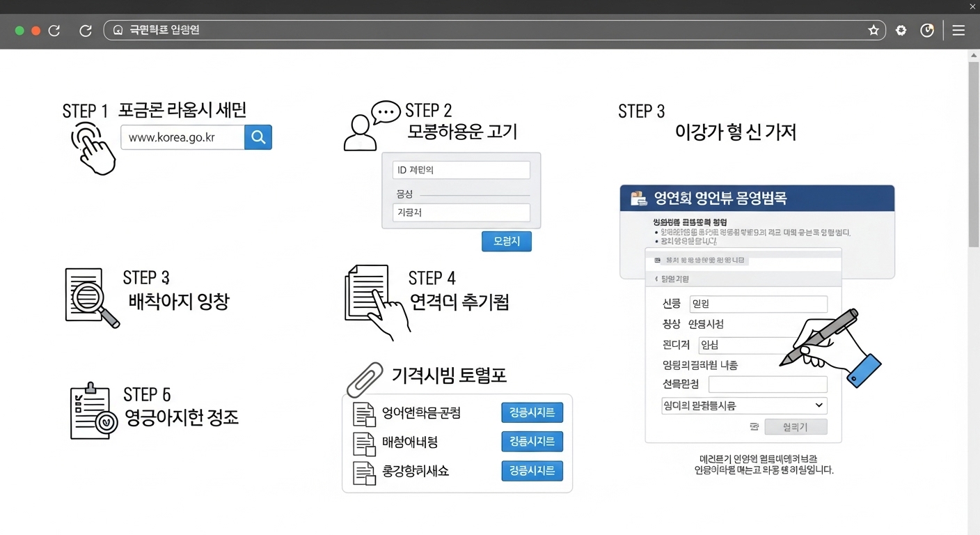Open browser history via the clock icon
This screenshot has height=535, width=980.
tap(926, 30)
